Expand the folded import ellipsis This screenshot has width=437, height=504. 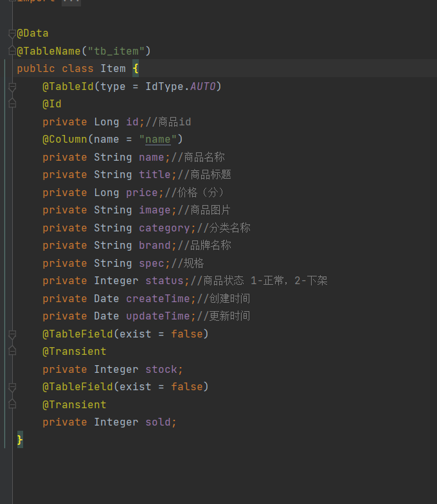tap(71, 2)
